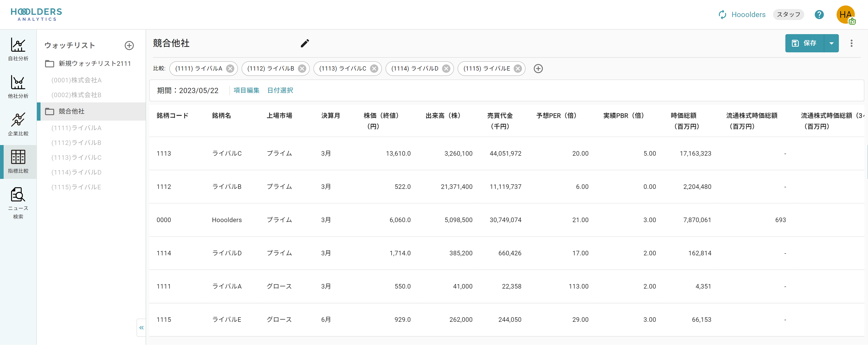Collapse the watchlist panel with chevrons

tap(141, 327)
